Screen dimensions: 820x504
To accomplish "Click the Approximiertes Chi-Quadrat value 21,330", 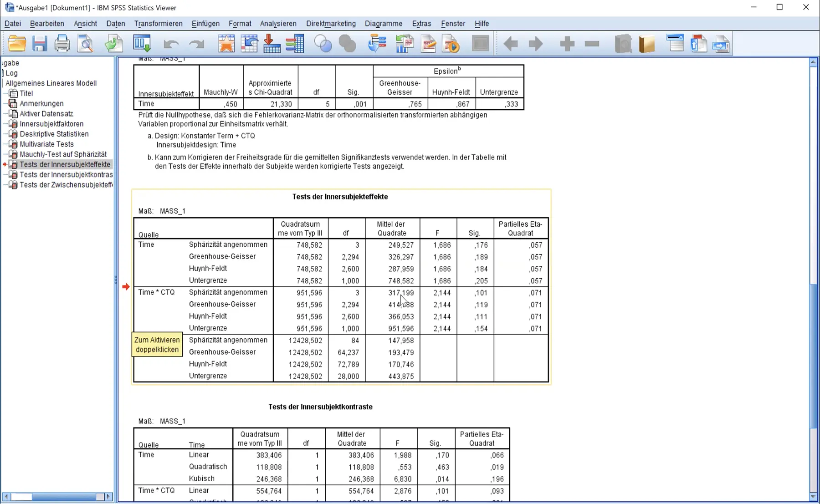I will [x=282, y=104].
